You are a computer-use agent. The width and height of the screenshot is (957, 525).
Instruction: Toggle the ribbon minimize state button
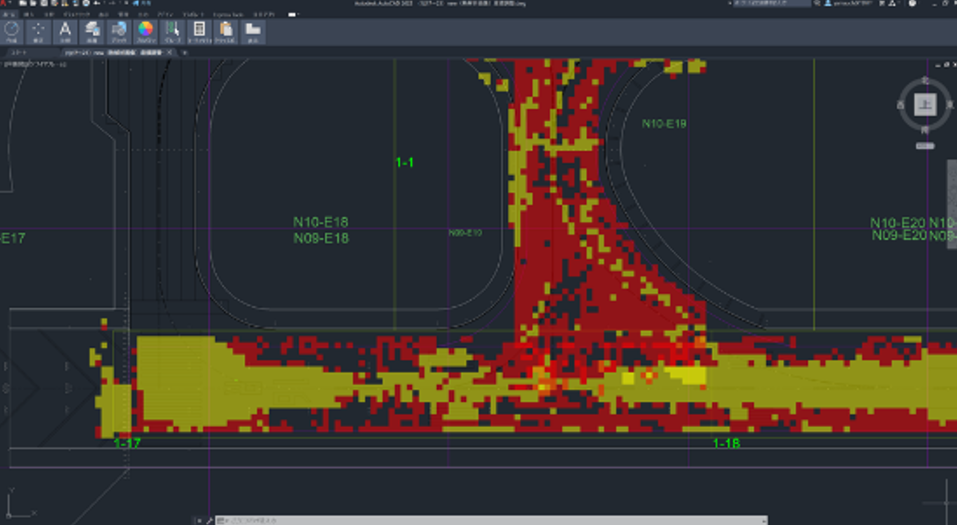(x=292, y=15)
